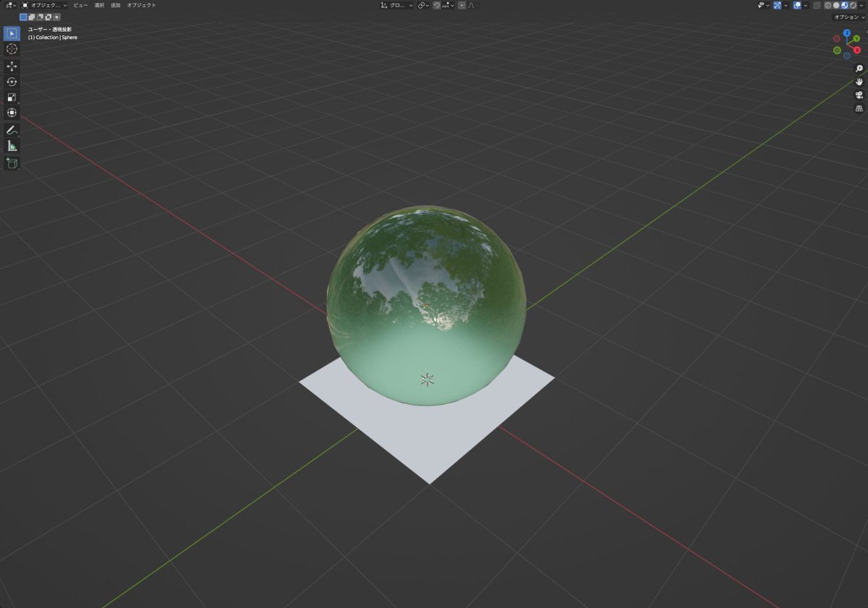Activate the Move tool
This screenshot has width=868, height=608.
coord(12,66)
